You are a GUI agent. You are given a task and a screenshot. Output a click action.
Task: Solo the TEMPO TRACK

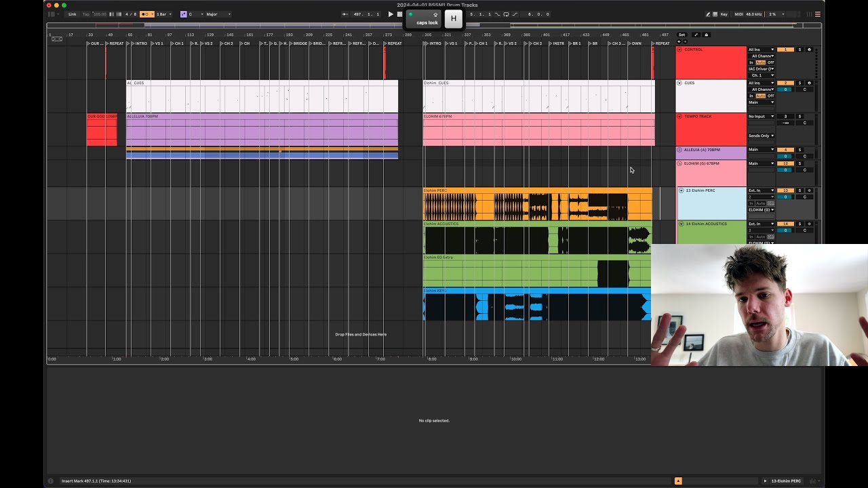pyautogui.click(x=800, y=117)
